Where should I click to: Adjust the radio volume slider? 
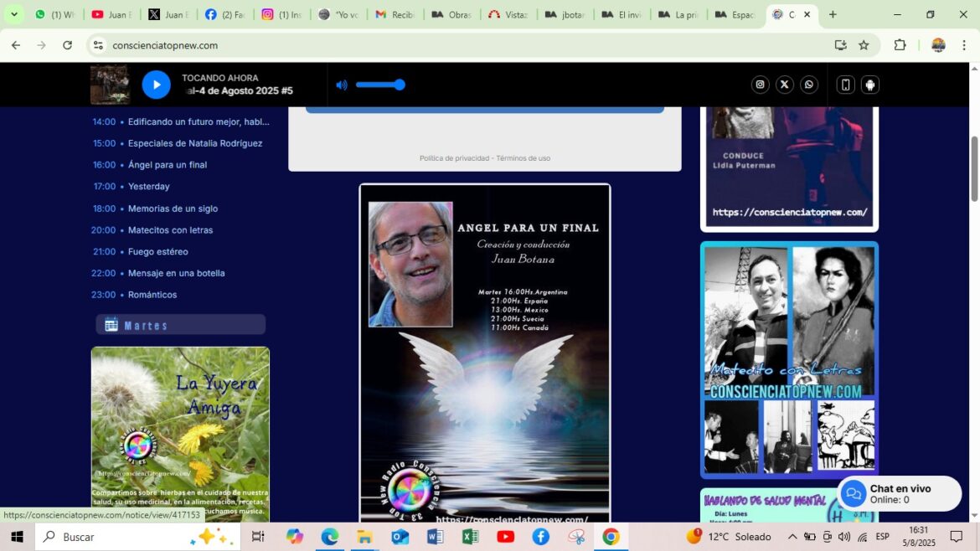[380, 85]
